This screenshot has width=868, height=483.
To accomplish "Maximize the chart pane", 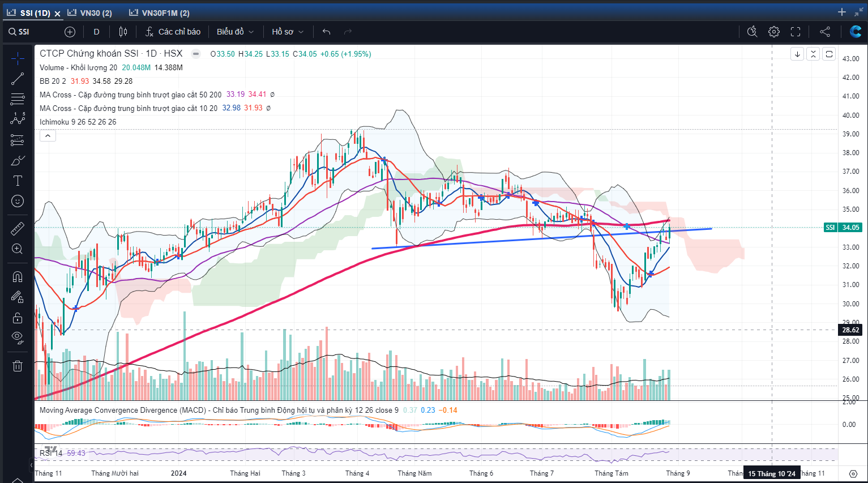I will tap(829, 54).
